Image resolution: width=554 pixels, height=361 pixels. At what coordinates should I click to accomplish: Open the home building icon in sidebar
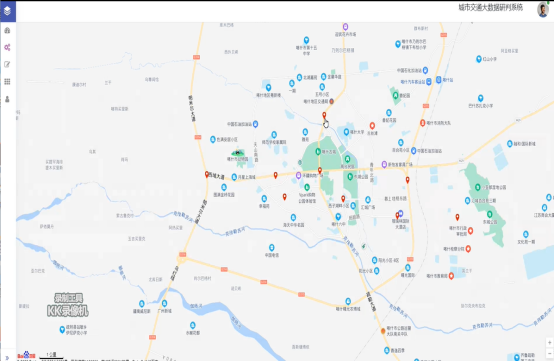tap(7, 30)
